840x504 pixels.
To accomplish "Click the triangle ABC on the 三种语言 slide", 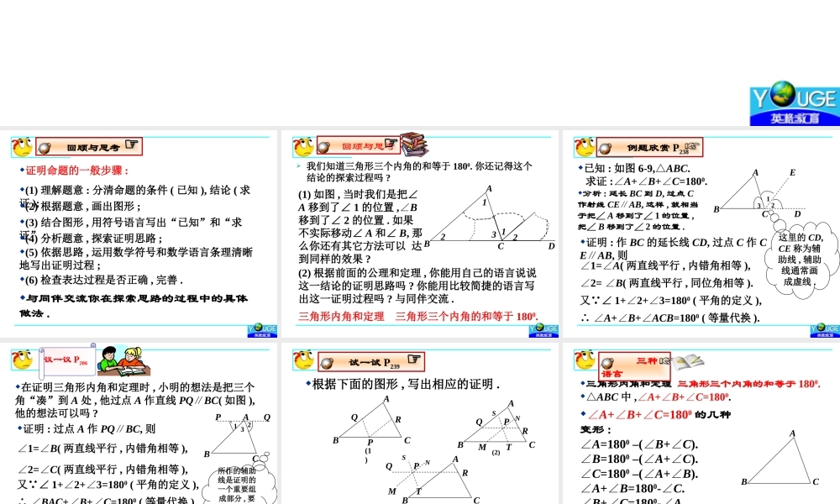I will (780, 458).
